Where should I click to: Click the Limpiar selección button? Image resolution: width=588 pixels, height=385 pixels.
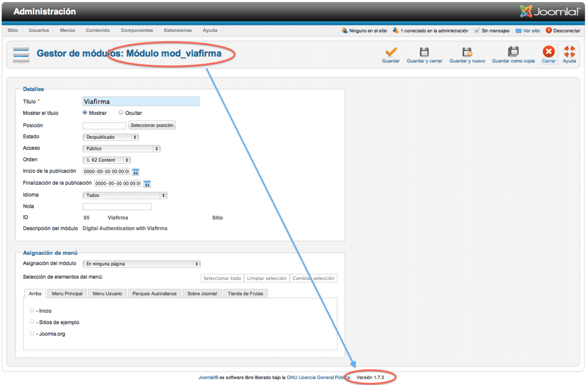pyautogui.click(x=267, y=278)
